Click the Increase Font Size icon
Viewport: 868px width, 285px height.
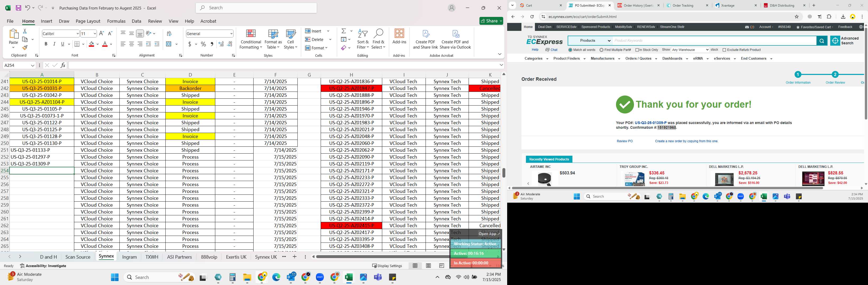pos(101,33)
